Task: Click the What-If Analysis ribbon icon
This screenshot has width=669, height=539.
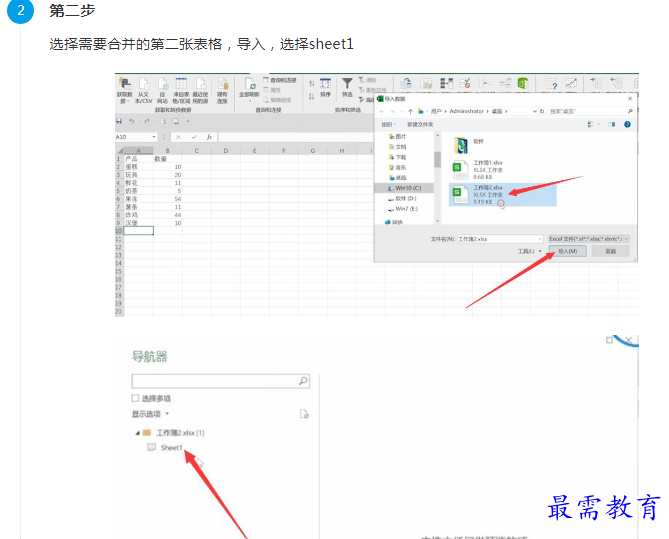Action: point(552,84)
